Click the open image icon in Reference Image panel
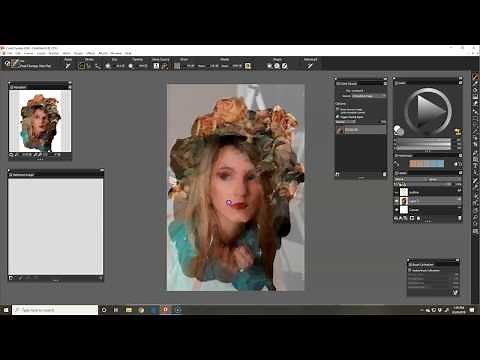Screen dimensions: 480x360 (x=11, y=278)
